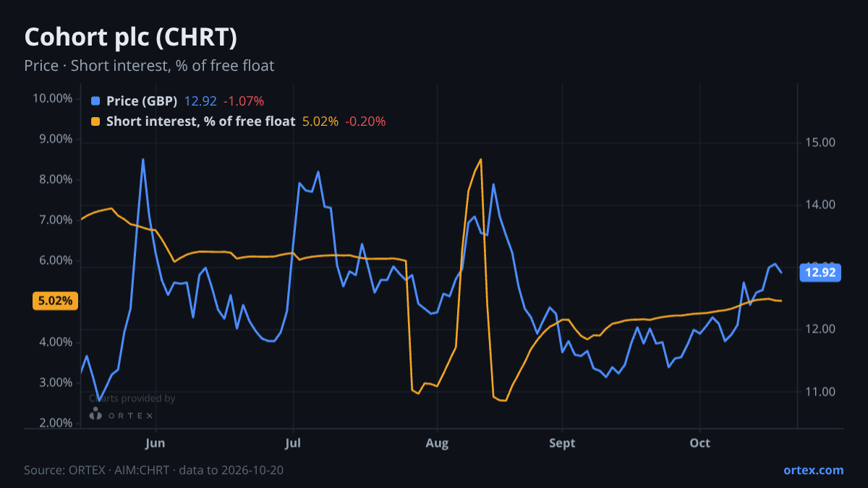Open the ortex.com link
Screen dimensions: 868x488
coord(813,470)
